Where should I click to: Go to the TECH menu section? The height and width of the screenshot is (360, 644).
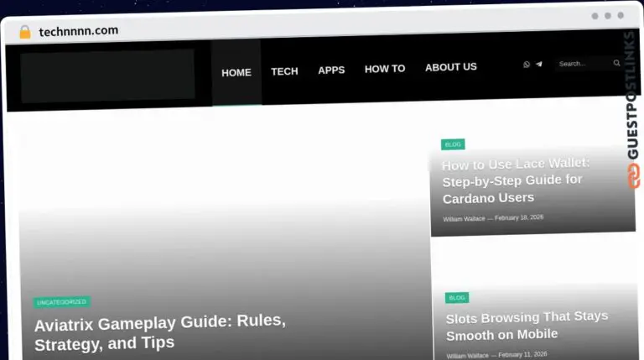284,71
